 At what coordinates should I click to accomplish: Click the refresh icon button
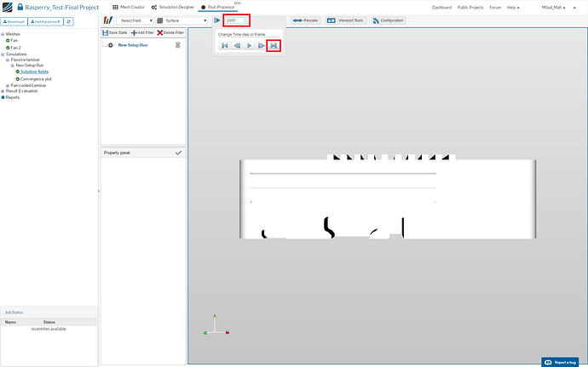click(69, 22)
